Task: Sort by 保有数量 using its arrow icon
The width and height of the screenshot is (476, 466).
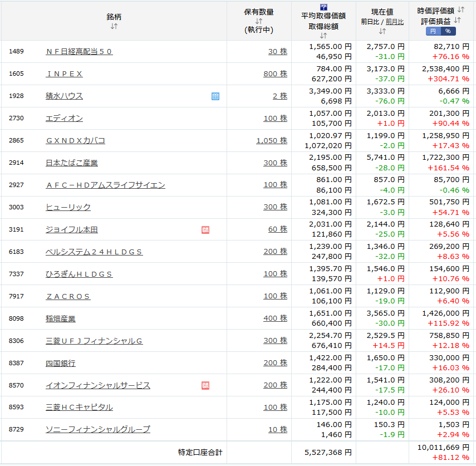Action: [x=259, y=21]
